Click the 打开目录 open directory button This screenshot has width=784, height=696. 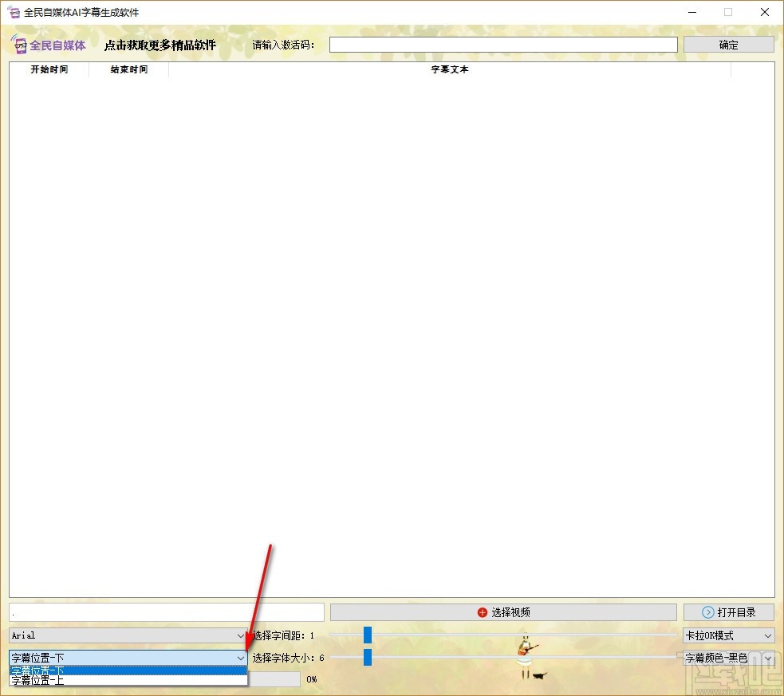[728, 611]
